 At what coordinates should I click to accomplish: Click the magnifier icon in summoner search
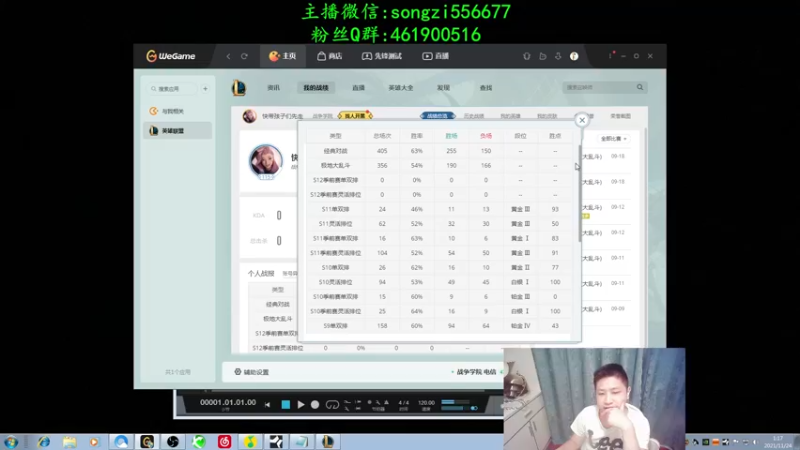coord(640,87)
